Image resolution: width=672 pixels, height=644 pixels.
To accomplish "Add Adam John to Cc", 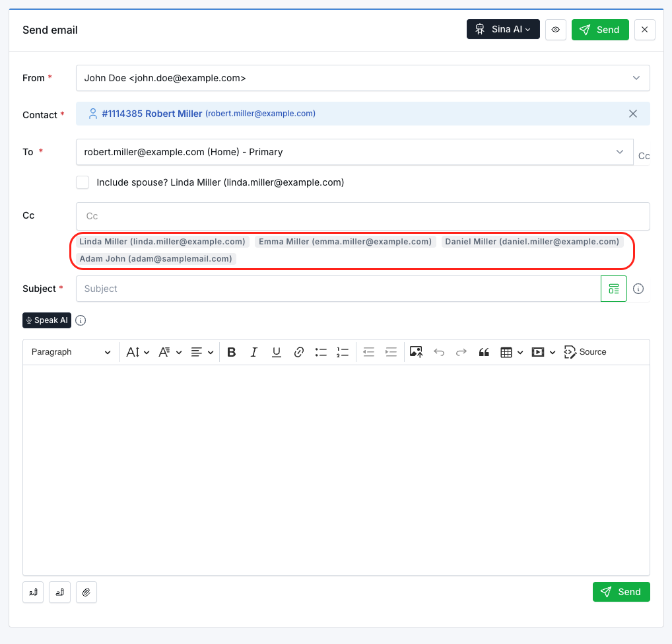I will tap(156, 258).
